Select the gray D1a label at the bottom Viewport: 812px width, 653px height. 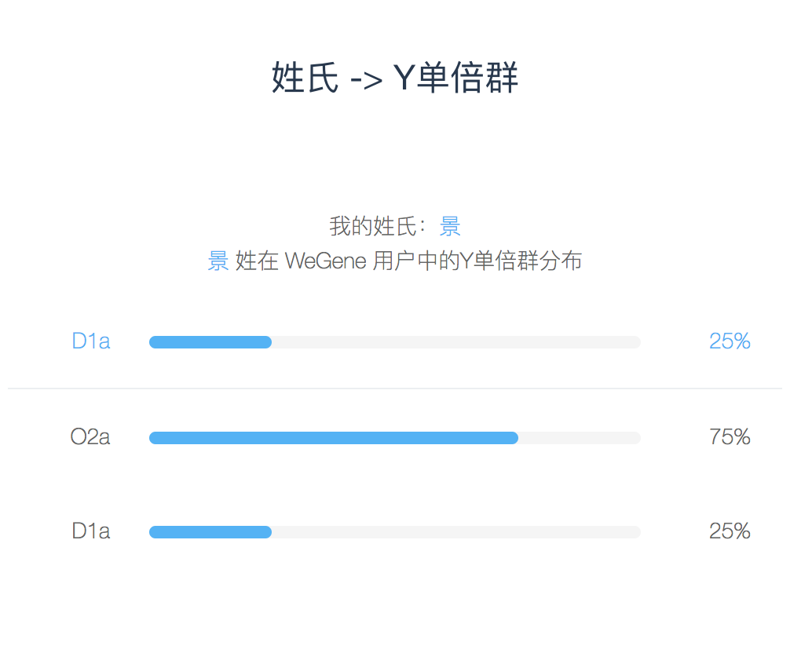90,531
